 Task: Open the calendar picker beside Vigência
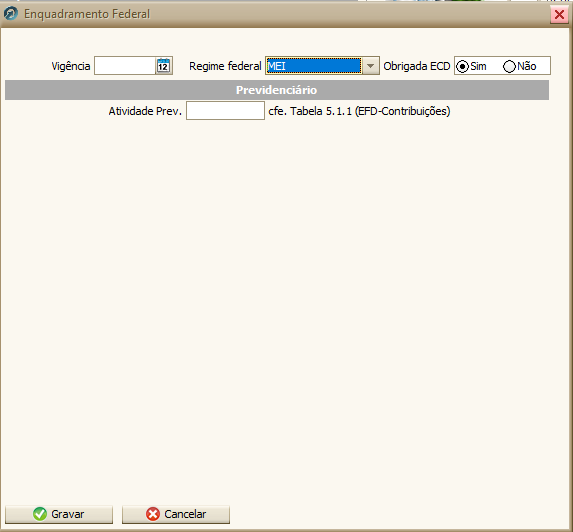point(163,66)
